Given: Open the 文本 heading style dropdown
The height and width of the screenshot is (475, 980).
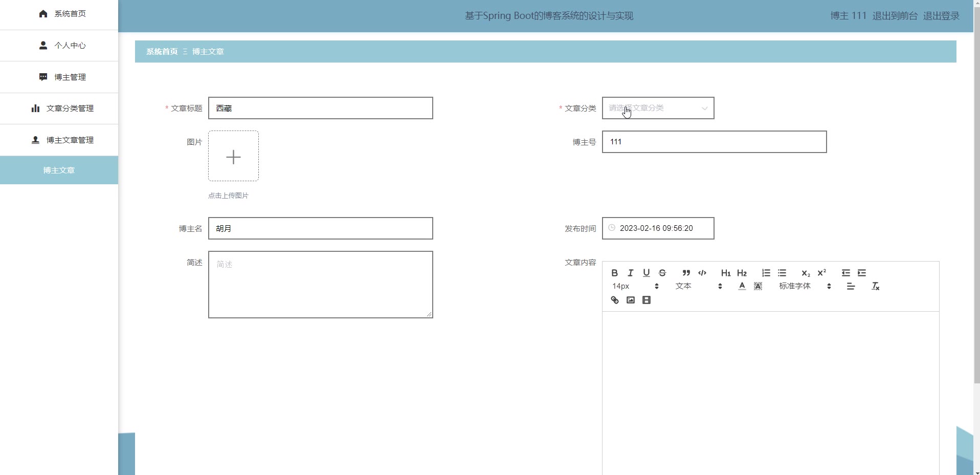Looking at the screenshot, I should (698, 286).
